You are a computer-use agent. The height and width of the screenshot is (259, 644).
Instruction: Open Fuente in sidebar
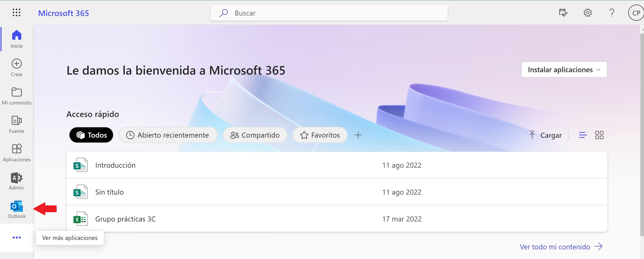17,124
